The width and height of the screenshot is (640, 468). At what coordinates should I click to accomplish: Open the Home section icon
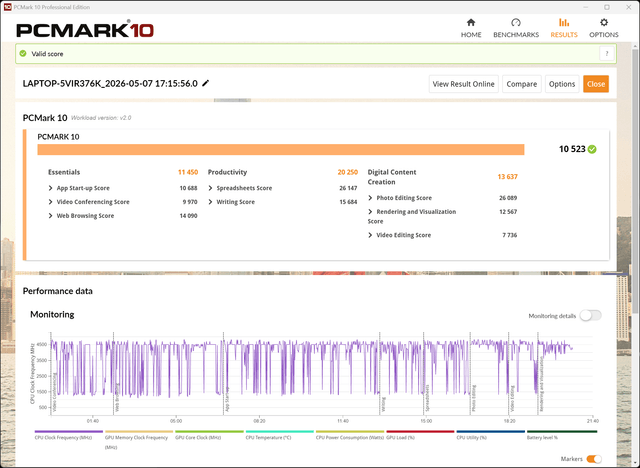471,22
